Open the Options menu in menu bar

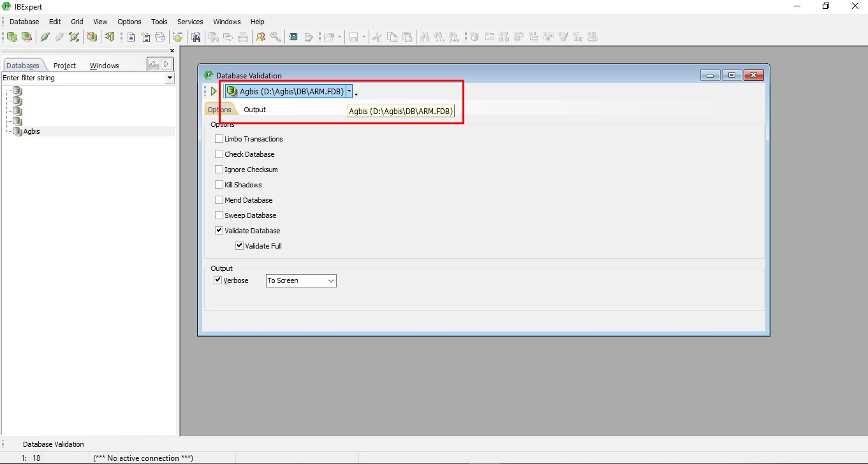(129, 22)
